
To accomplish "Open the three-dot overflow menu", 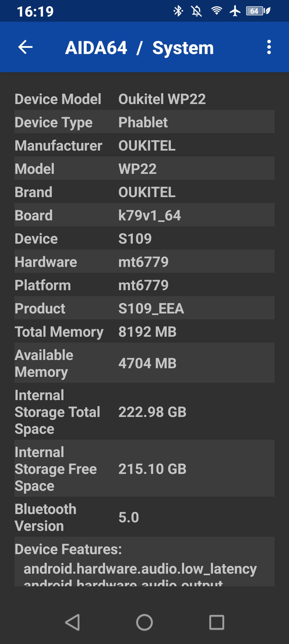I will [269, 47].
